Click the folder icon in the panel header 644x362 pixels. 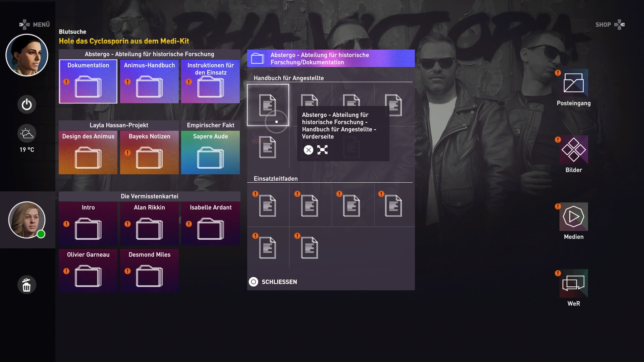tap(258, 58)
